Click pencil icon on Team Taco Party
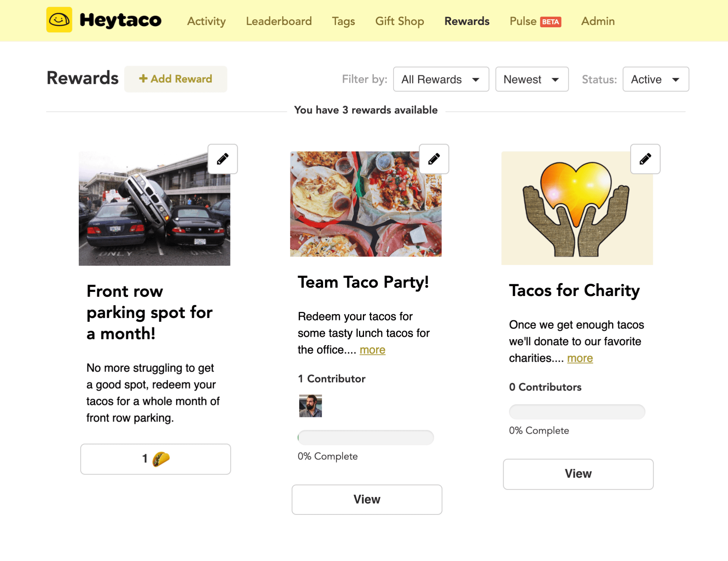Viewport: 728px width, 561px height. tap(434, 159)
